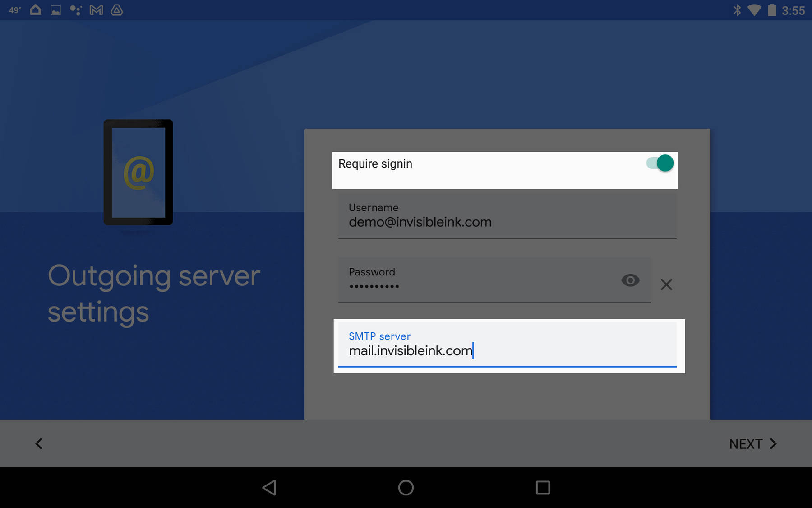
Task: Tap the Gmail notification icon in status bar
Action: pos(96,10)
